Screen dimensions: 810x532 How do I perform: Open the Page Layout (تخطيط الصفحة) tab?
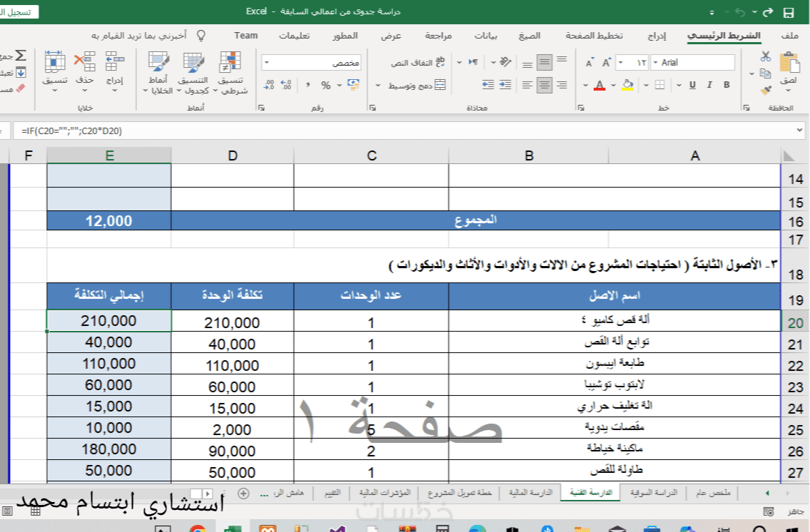click(x=594, y=36)
